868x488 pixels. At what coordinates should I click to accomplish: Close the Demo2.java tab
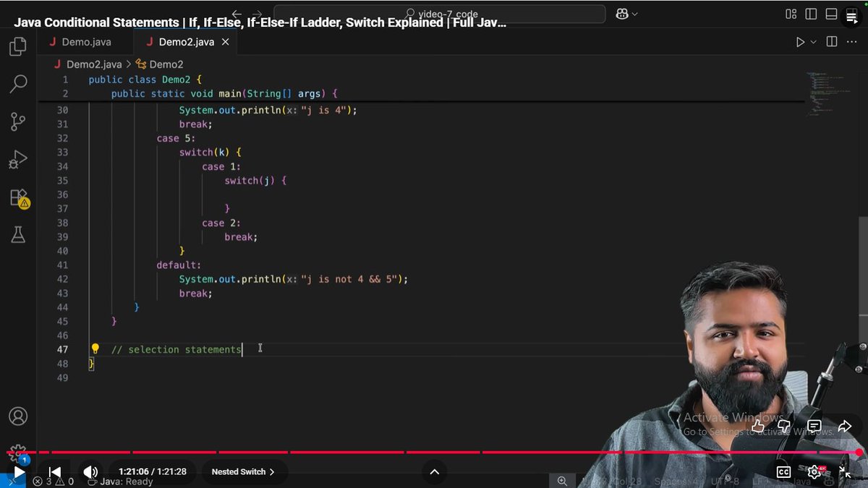point(225,42)
